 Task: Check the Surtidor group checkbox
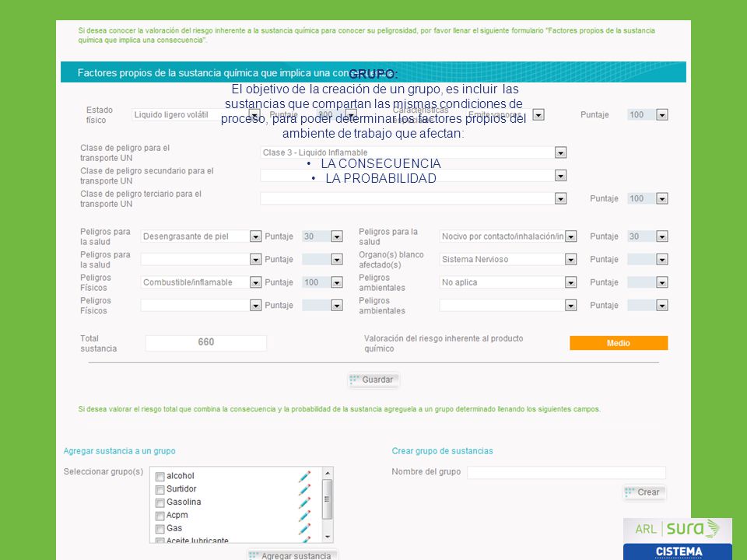tap(160, 489)
